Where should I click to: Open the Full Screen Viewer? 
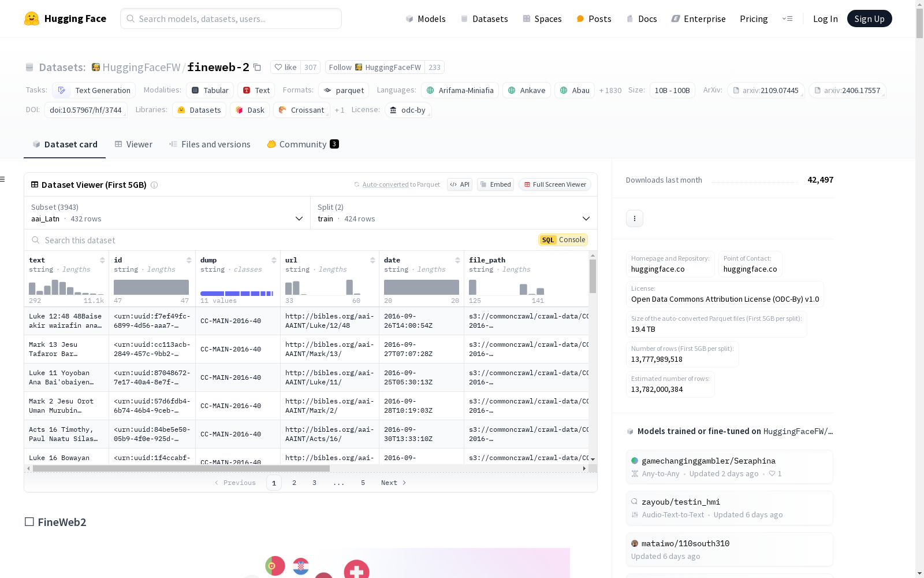click(x=555, y=184)
